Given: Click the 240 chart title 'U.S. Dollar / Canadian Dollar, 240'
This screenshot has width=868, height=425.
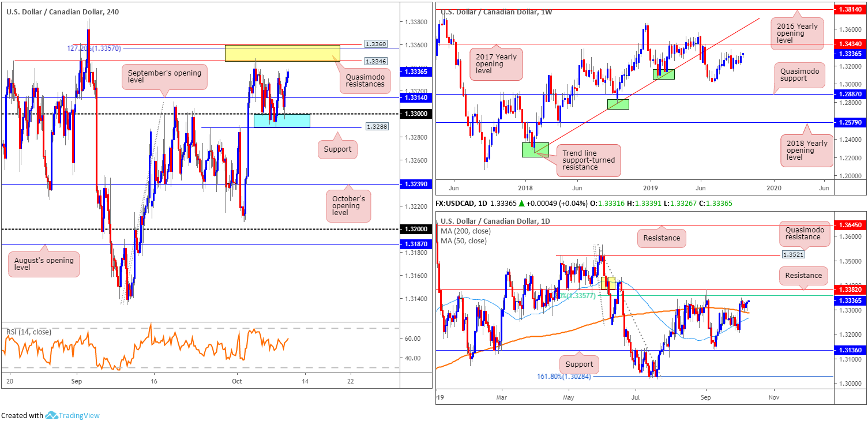Looking at the screenshot, I should pyautogui.click(x=62, y=12).
